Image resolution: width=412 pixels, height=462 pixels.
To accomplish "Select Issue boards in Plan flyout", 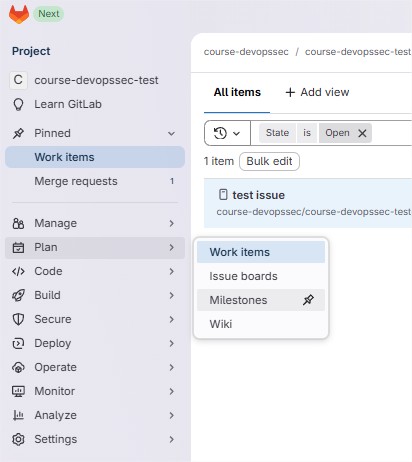I will [261, 276].
